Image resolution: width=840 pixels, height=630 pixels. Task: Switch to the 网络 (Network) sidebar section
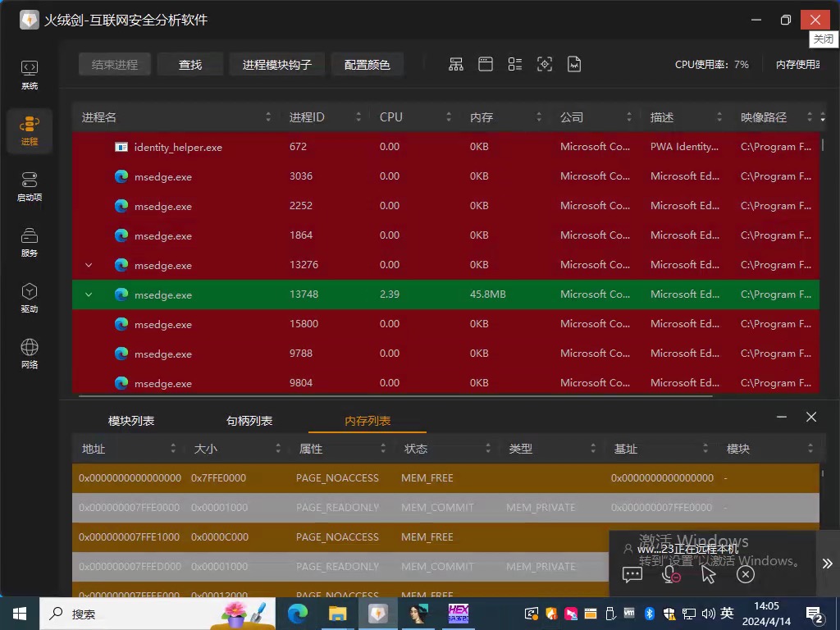coord(30,353)
